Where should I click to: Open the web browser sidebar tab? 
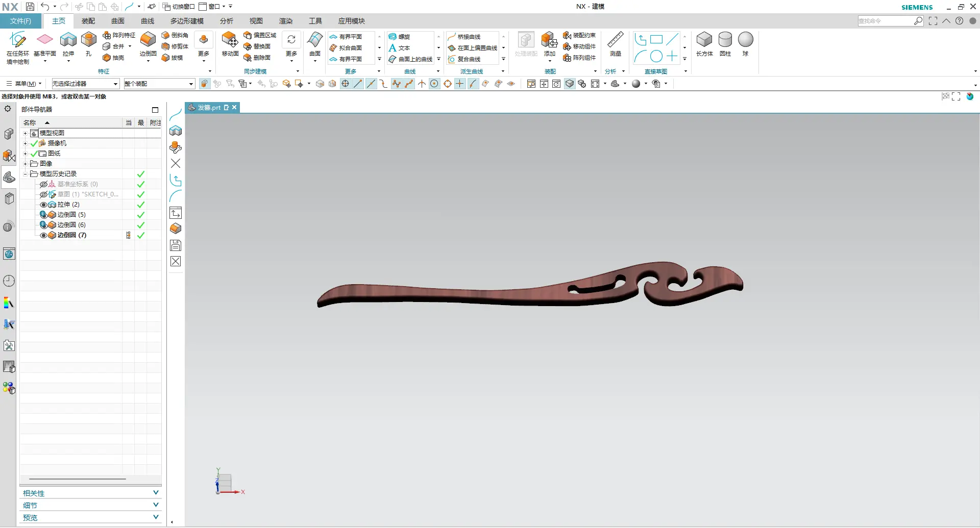point(9,254)
